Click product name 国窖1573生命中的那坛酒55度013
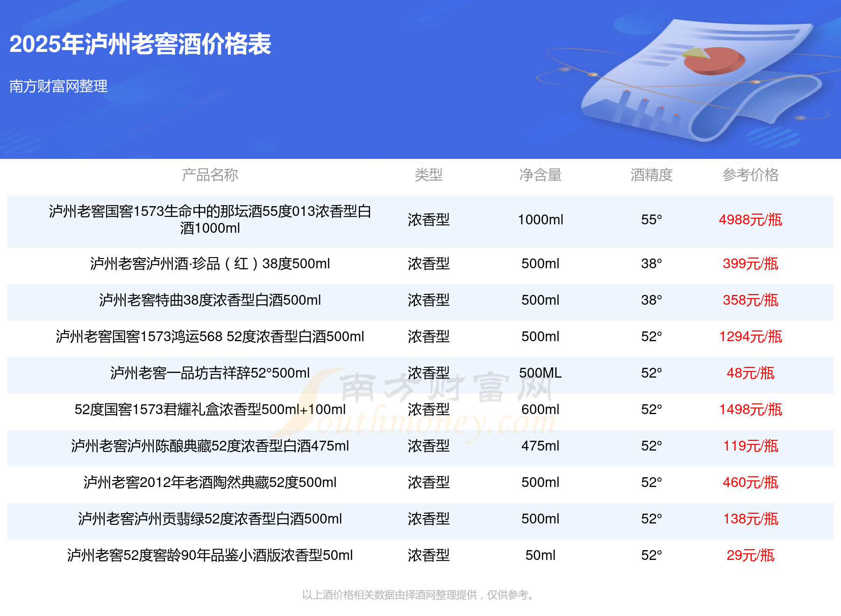Viewport: 841px width, 616px height. [210, 220]
